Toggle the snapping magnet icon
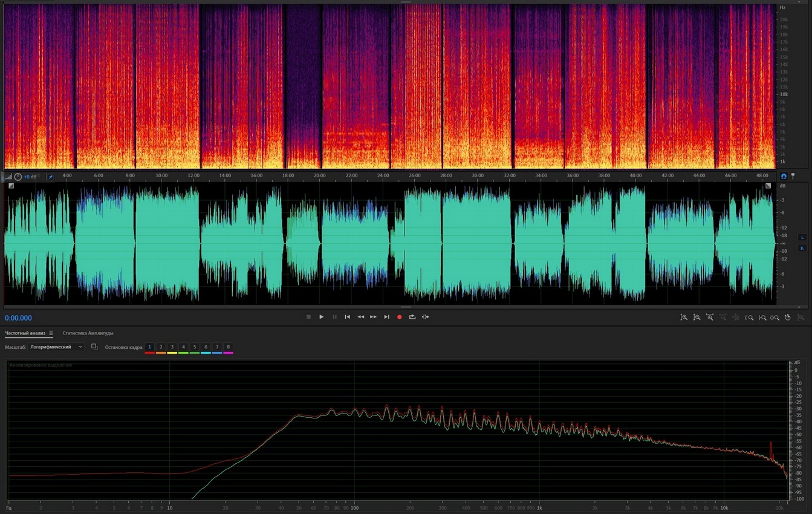This screenshot has width=812, height=514. click(784, 176)
